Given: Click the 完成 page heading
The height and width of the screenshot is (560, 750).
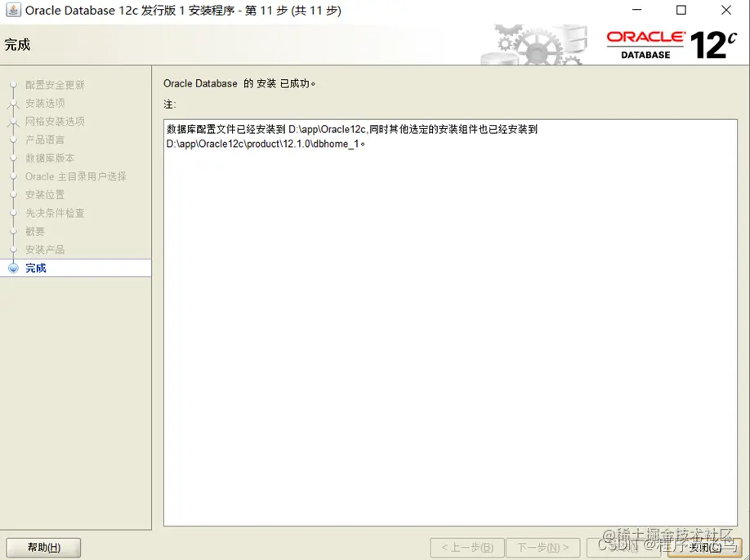Looking at the screenshot, I should pyautogui.click(x=17, y=45).
